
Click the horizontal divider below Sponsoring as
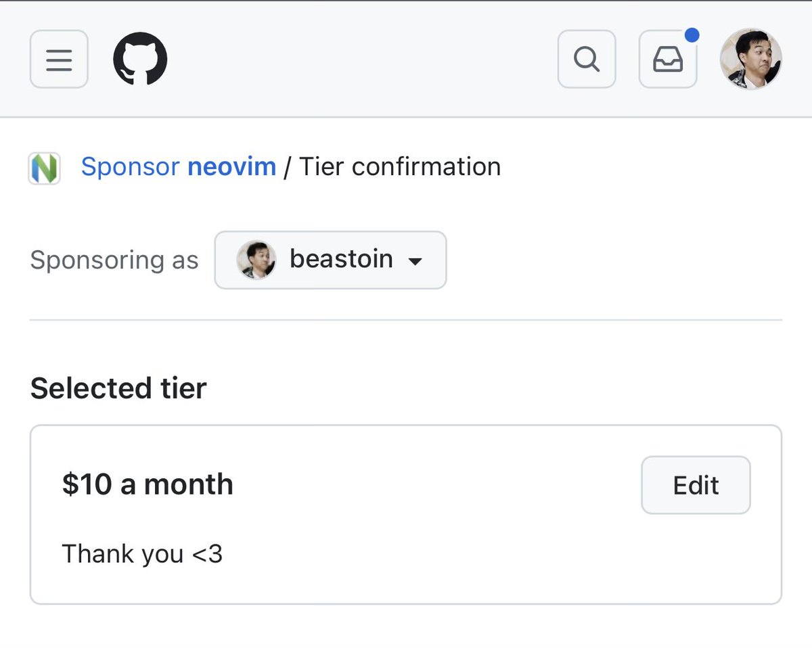click(x=406, y=319)
